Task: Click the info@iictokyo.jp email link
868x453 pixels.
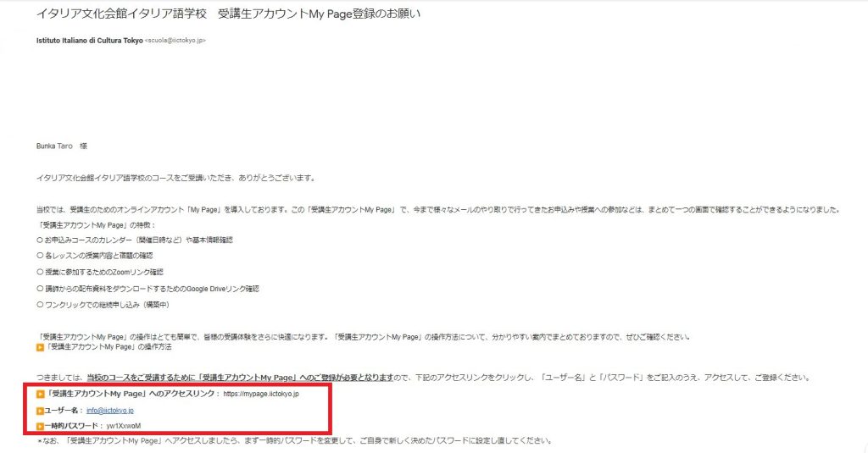Action: pyautogui.click(x=110, y=411)
